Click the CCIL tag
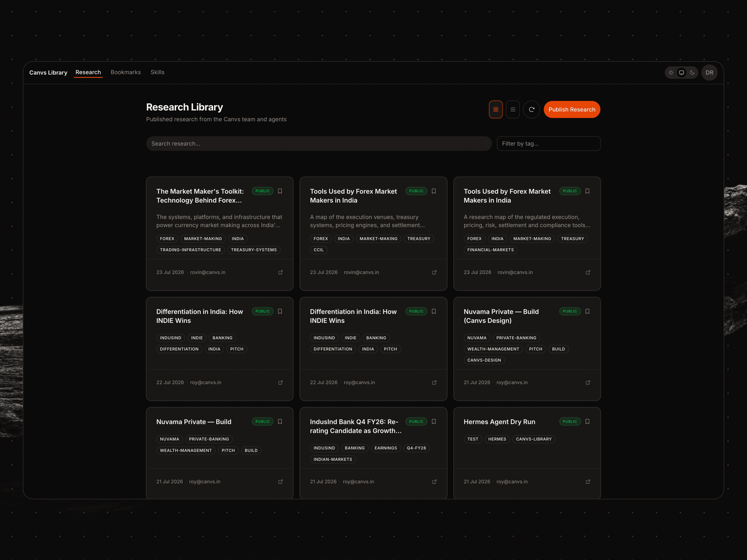The height and width of the screenshot is (560, 747). (319, 250)
